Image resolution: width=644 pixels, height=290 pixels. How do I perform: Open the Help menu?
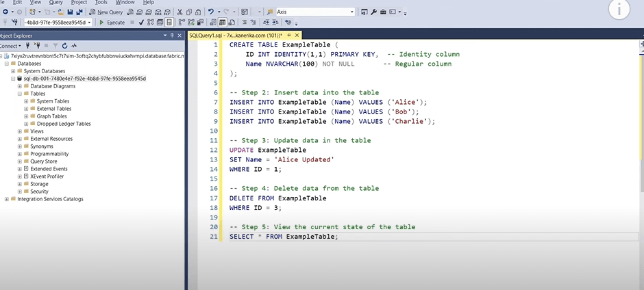click(x=148, y=2)
